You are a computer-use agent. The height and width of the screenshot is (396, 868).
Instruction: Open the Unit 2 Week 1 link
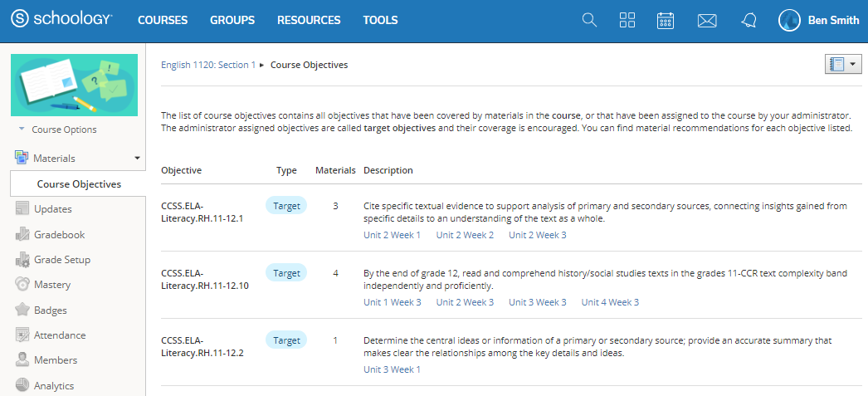pos(392,235)
